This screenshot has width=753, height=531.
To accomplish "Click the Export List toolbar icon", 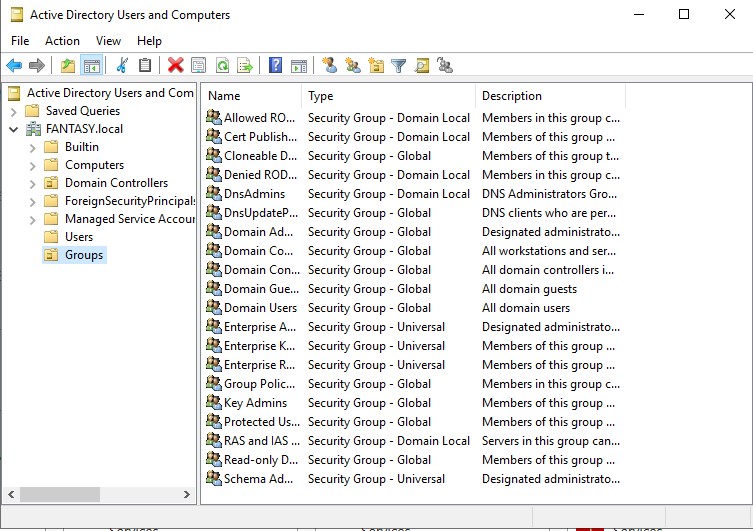I will tap(245, 65).
